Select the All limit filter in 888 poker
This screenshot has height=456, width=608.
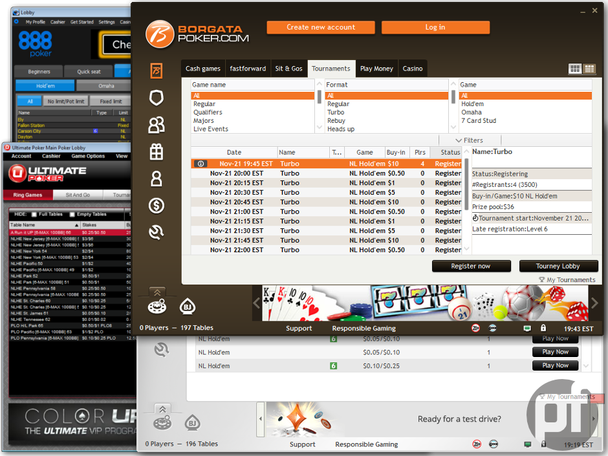click(x=30, y=101)
